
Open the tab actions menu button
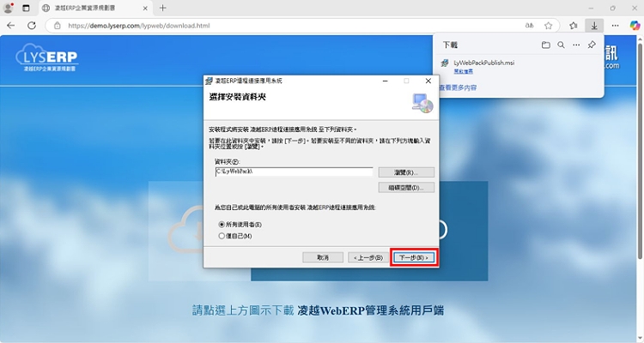[26, 8]
